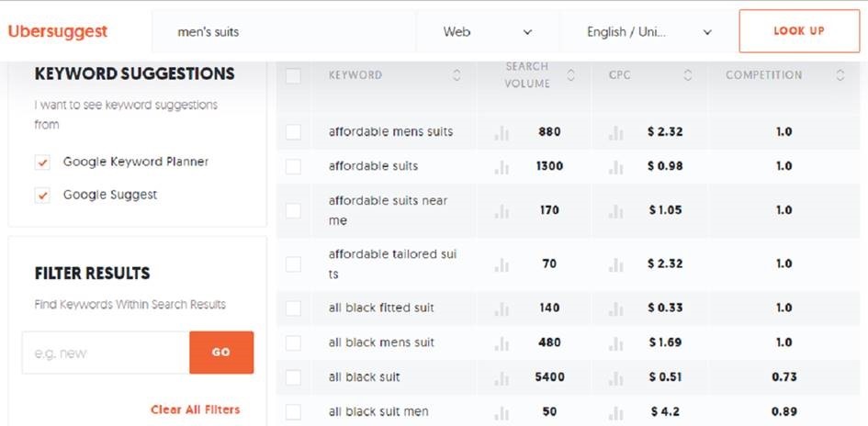
Task: Click volume chart icon for affordable tailored suits
Action: pyautogui.click(x=502, y=264)
